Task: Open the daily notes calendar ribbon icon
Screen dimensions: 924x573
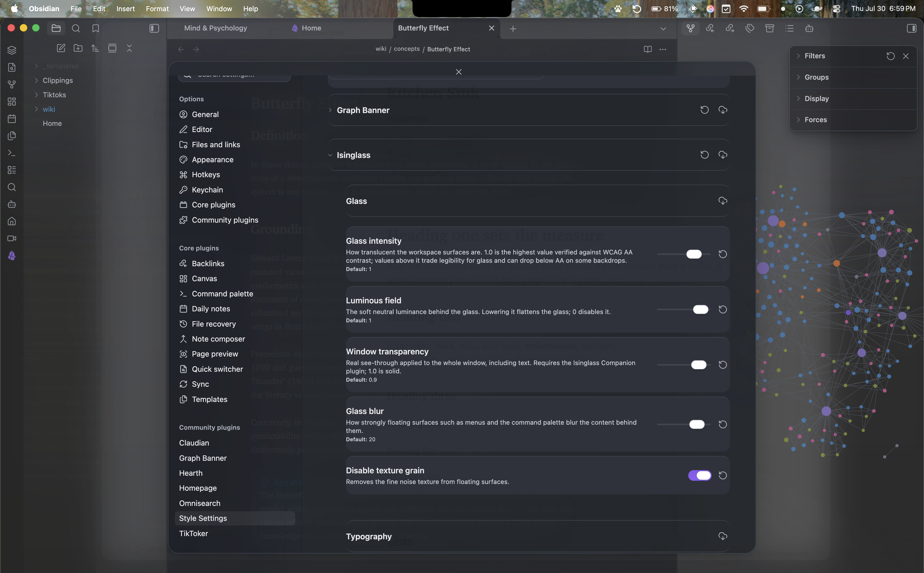Action: (x=12, y=119)
